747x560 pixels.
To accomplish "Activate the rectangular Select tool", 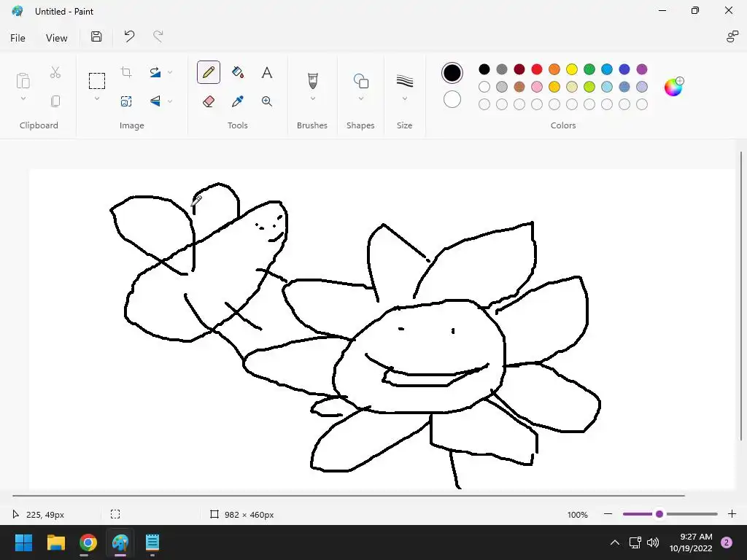I will click(97, 80).
